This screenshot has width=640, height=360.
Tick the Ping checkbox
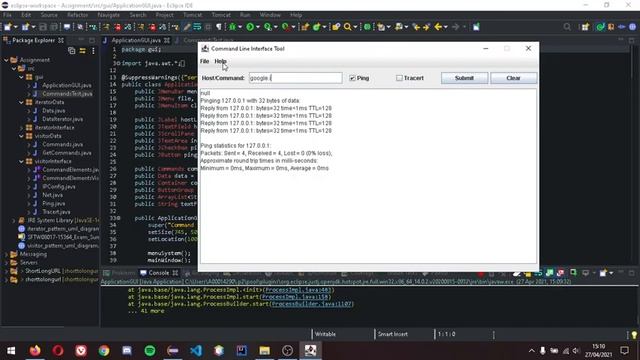coord(352,78)
